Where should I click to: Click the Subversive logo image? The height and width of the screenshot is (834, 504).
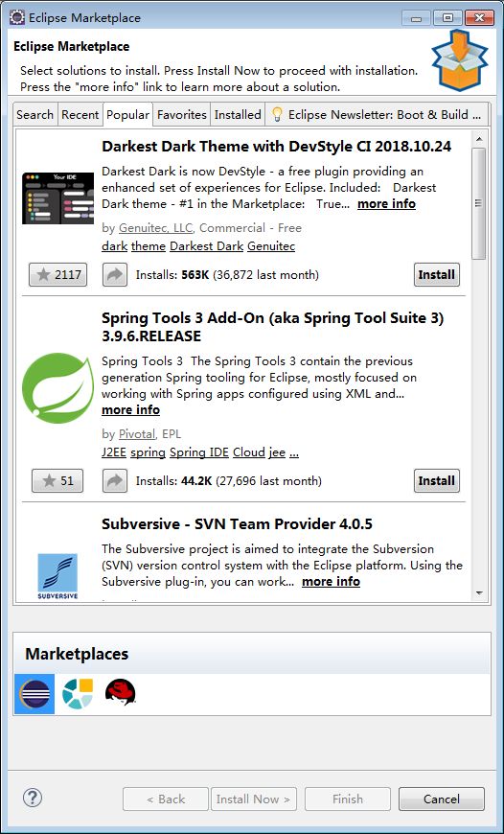tap(57, 576)
